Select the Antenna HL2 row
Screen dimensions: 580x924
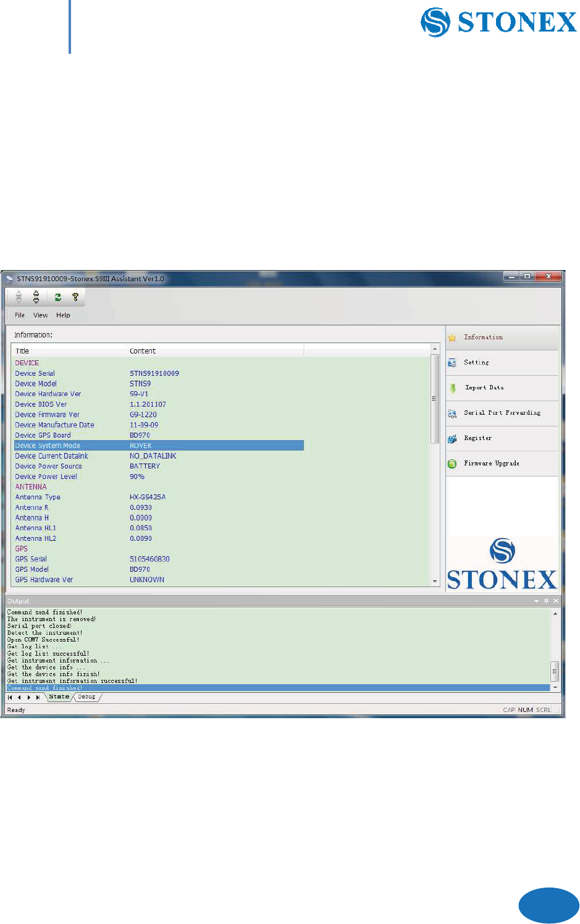(x=158, y=538)
